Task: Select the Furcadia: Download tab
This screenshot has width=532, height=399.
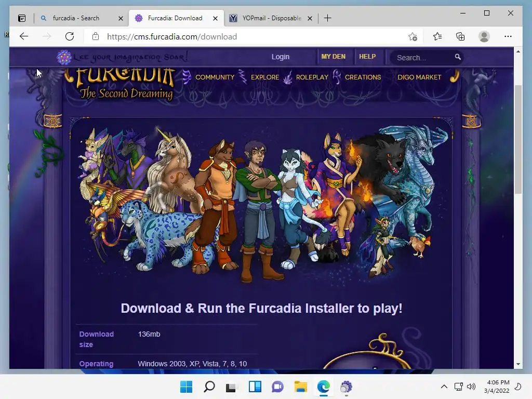Action: [x=175, y=18]
